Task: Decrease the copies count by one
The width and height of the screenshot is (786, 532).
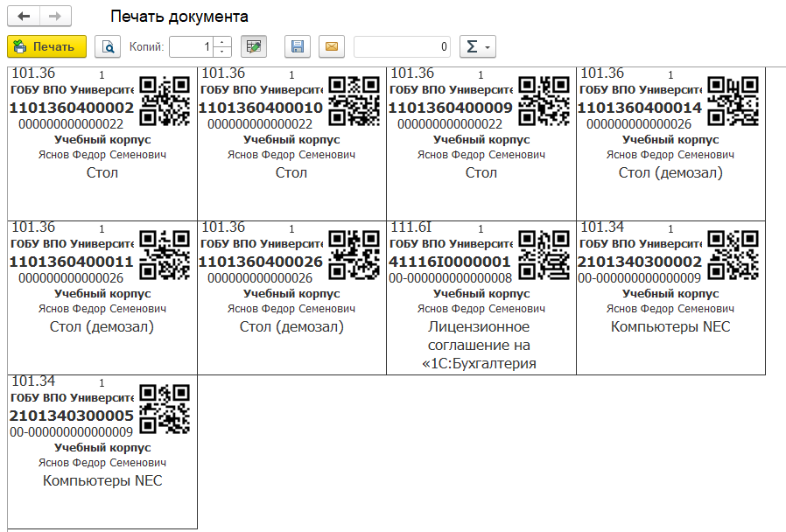Action: 222,52
